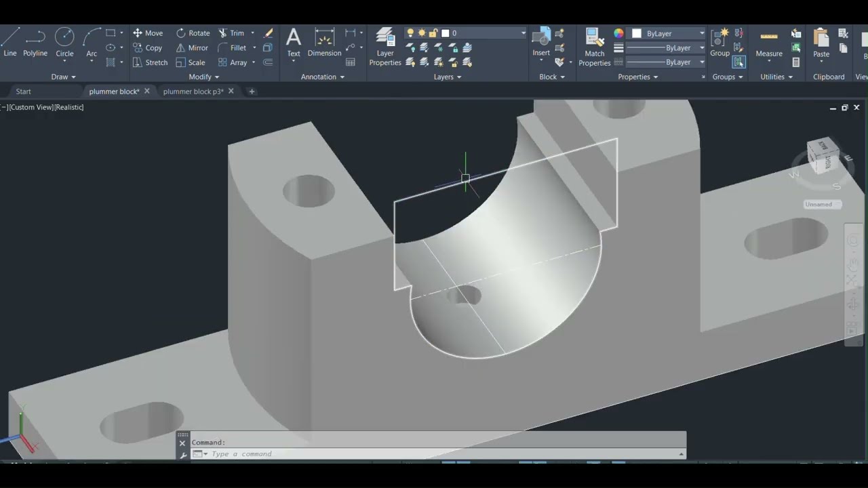Image resolution: width=868 pixels, height=488 pixels.
Task: Click the Explode icon in Modify
Action: click(x=268, y=47)
